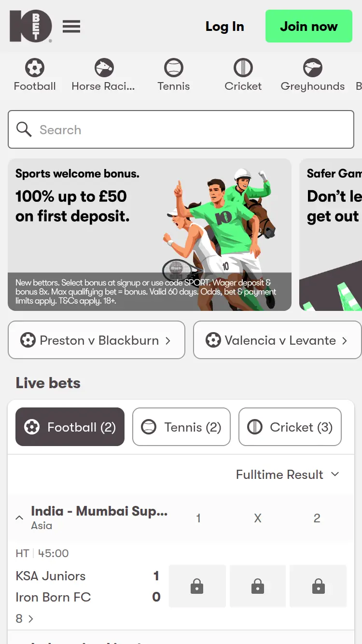The height and width of the screenshot is (644, 362).
Task: Collapse the India - Mumbai league section
Action: point(19,517)
